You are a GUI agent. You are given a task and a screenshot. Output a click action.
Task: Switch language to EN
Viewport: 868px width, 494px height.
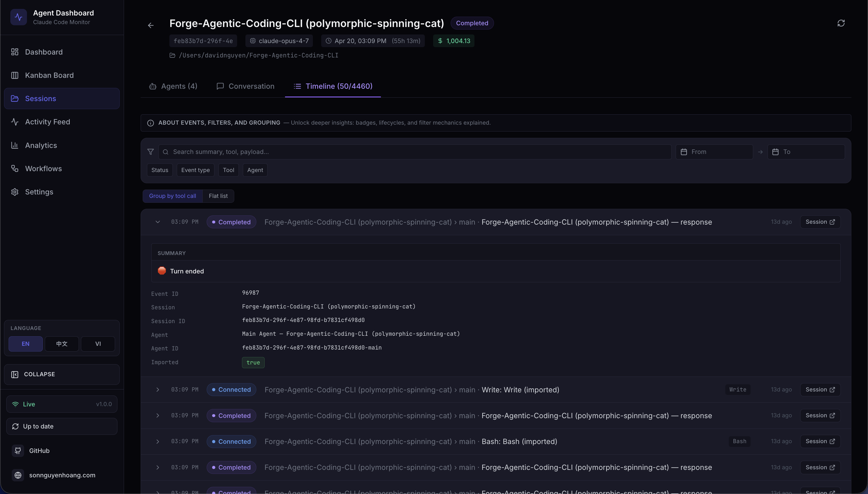click(26, 344)
